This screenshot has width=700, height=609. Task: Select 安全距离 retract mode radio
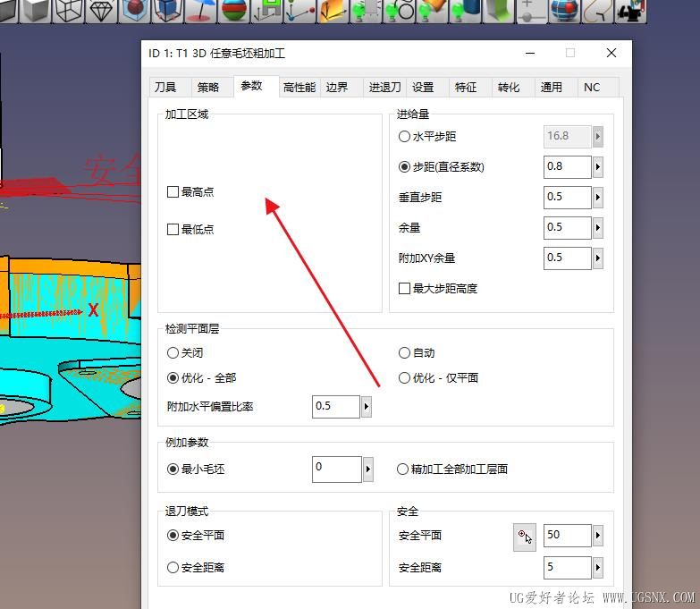coord(173,568)
